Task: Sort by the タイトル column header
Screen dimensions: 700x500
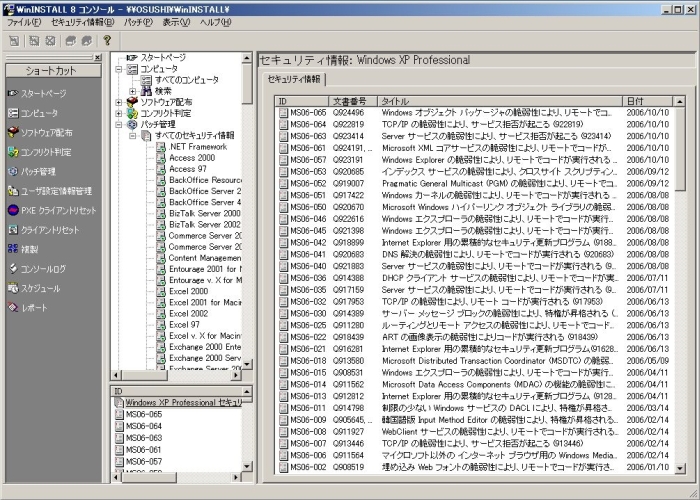Action: pos(500,101)
